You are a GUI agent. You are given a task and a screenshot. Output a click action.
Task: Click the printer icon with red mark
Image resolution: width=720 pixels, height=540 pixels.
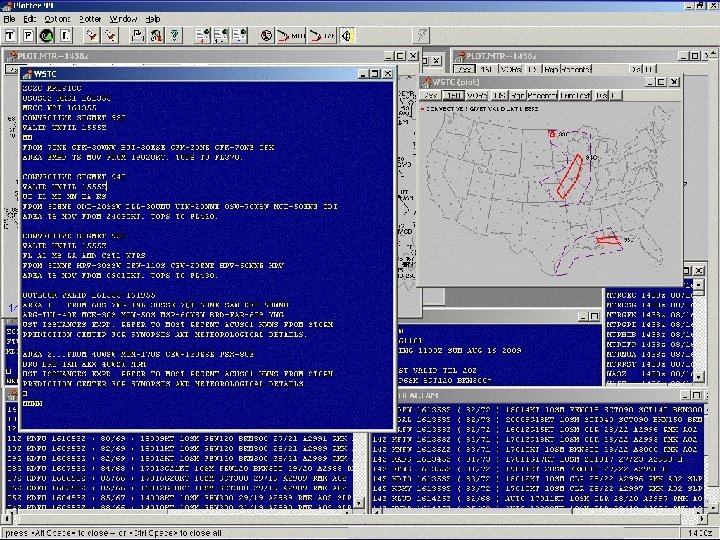[x=156, y=35]
